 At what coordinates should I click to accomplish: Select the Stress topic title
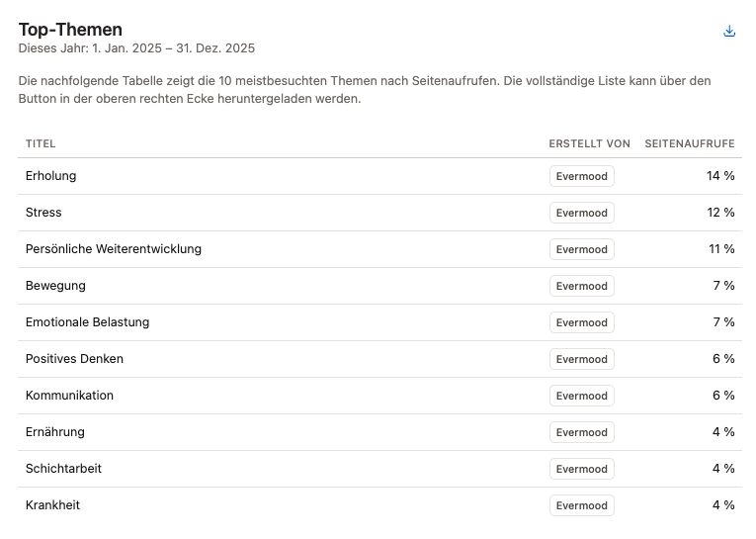click(x=43, y=213)
